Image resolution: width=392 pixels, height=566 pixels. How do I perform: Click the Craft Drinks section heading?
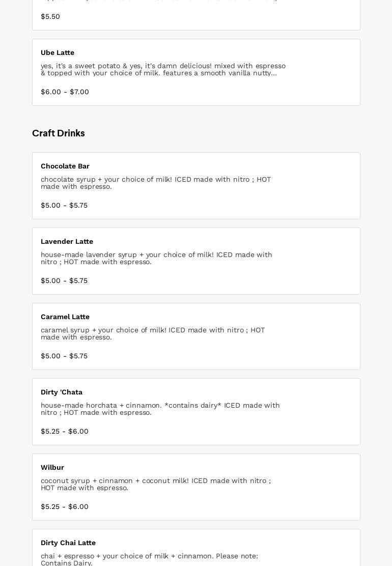pyautogui.click(x=59, y=133)
